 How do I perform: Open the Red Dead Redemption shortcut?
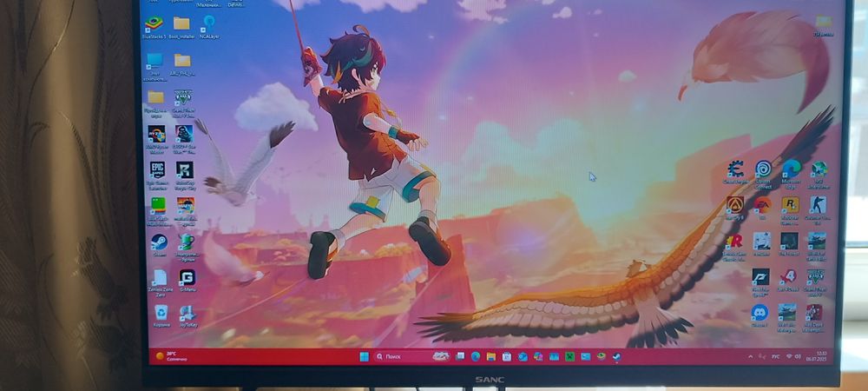pos(814,317)
